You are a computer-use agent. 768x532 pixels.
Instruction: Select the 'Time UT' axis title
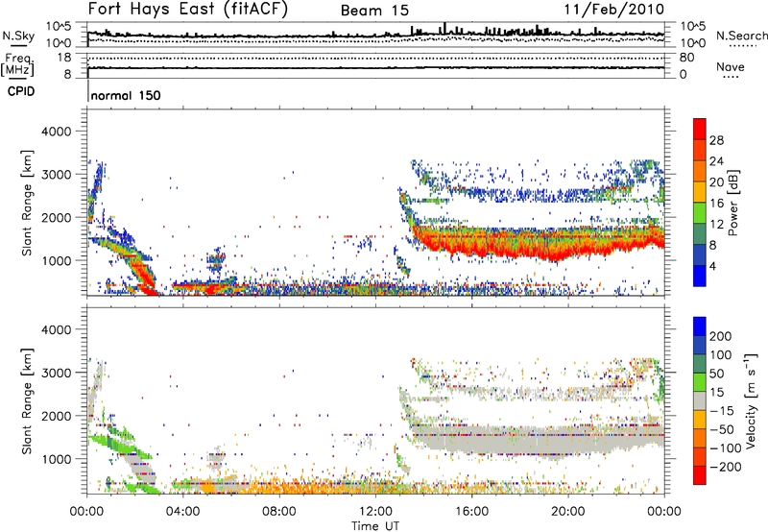[x=375, y=525]
